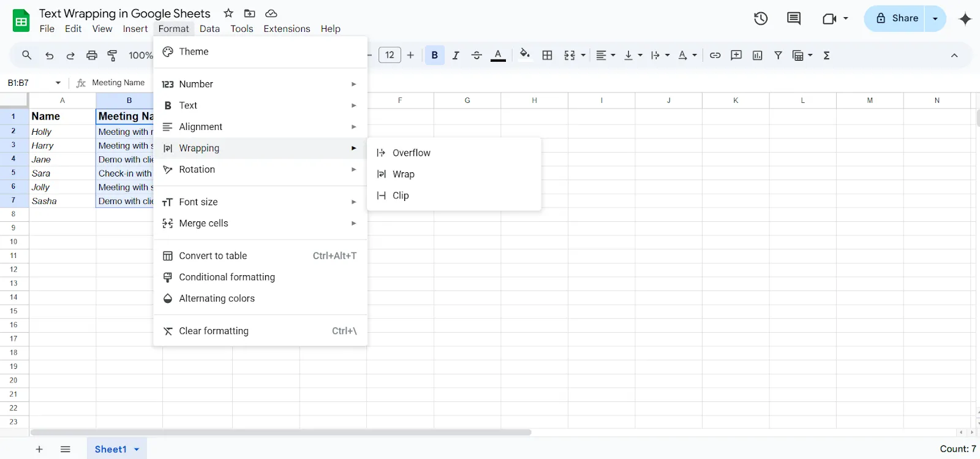
Task: Start a video call with camera icon
Action: tap(829, 18)
